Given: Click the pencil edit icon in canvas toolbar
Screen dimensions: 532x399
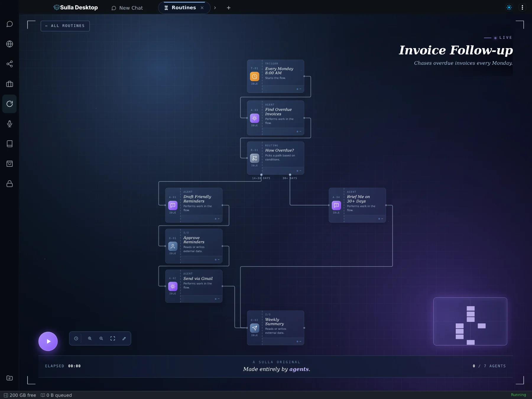Looking at the screenshot, I should [124, 338].
